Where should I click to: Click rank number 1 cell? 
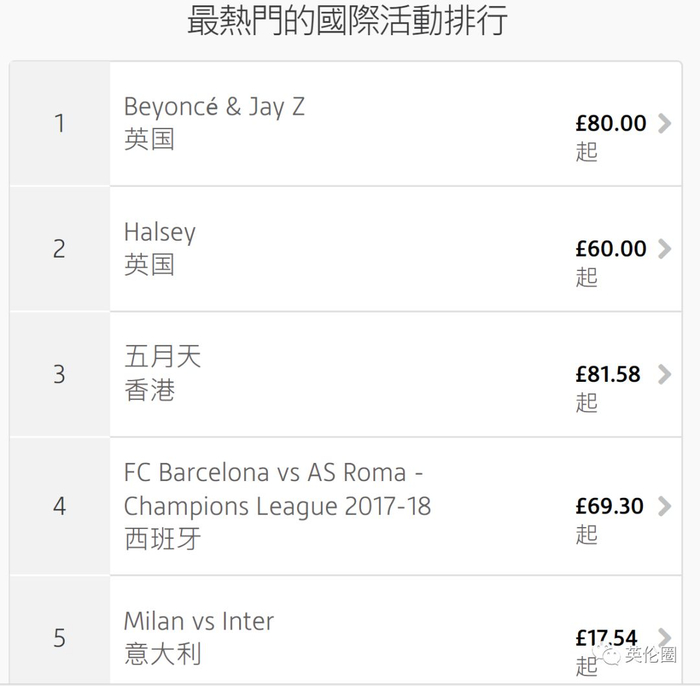(60, 124)
